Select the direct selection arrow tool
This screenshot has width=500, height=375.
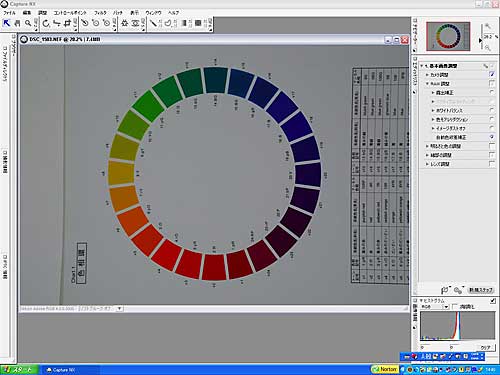pos(6,23)
